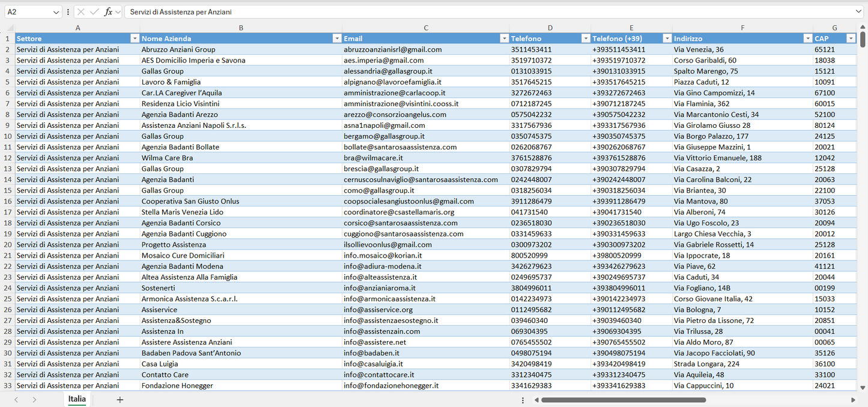Go to next sheet with right arrow
The height and width of the screenshot is (407, 868).
(34, 400)
